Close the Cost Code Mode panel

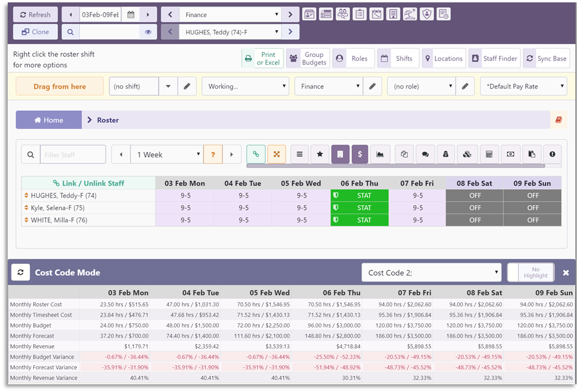click(x=566, y=273)
